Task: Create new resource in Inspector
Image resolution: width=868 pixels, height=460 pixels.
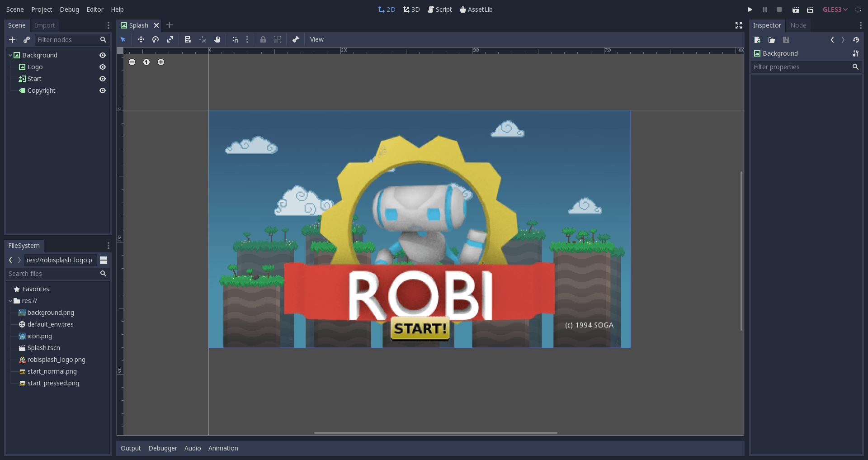Action: (757, 40)
